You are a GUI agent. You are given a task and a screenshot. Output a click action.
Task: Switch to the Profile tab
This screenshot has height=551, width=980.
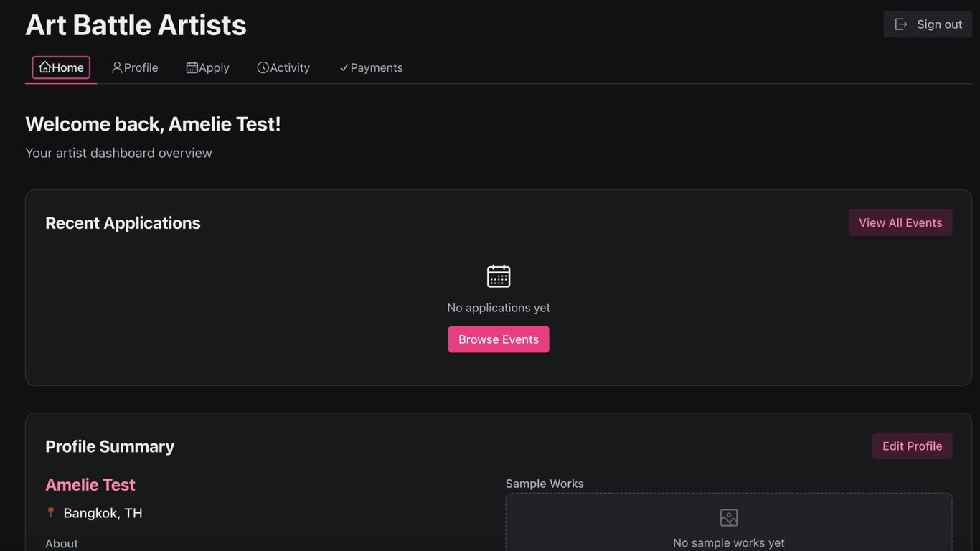click(135, 67)
